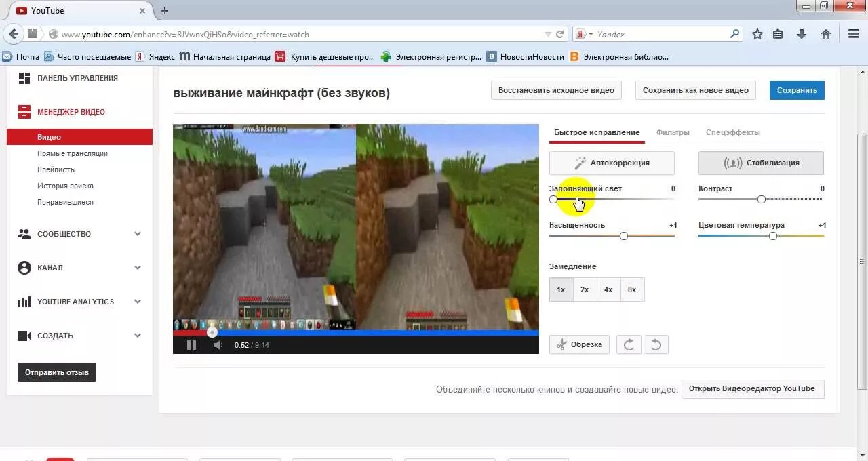The image size is (868, 461).
Task: Click the Панель управления dashboard icon
Action: [x=24, y=78]
